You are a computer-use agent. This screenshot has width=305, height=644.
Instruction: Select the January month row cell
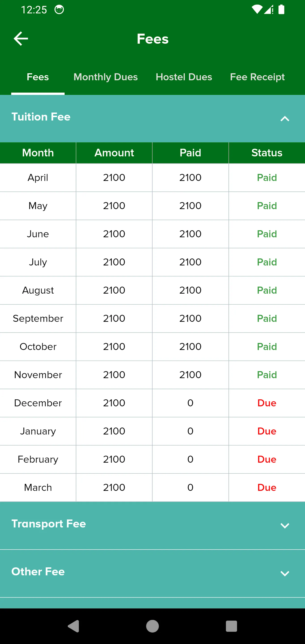pyautogui.click(x=38, y=431)
